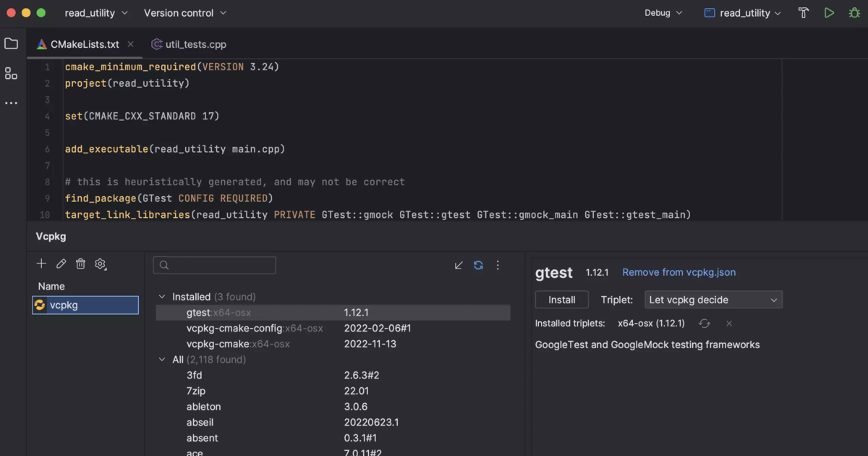Refresh the vcpkg package list
The height and width of the screenshot is (456, 868).
[x=478, y=265]
